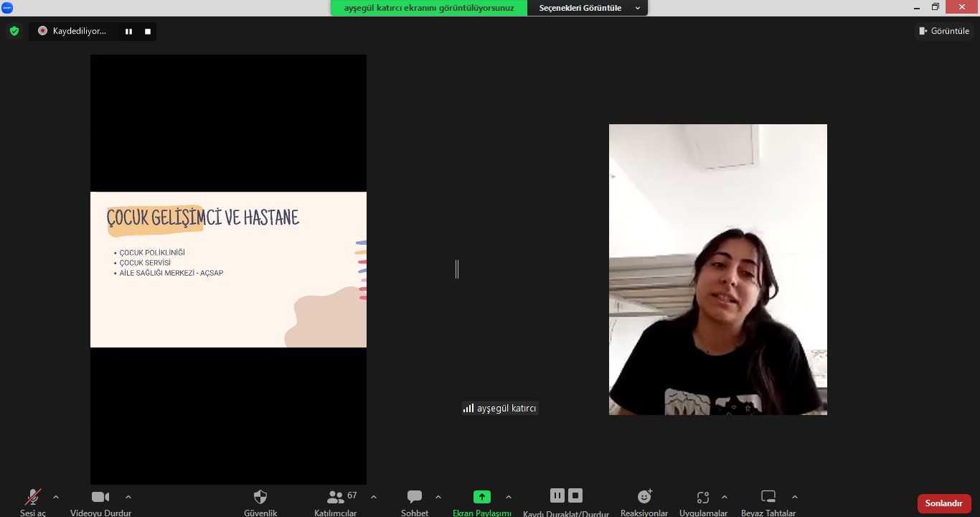Image resolution: width=980 pixels, height=517 pixels.
Task: Open video options arrow beside Videoyu Durdur
Action: (x=128, y=497)
